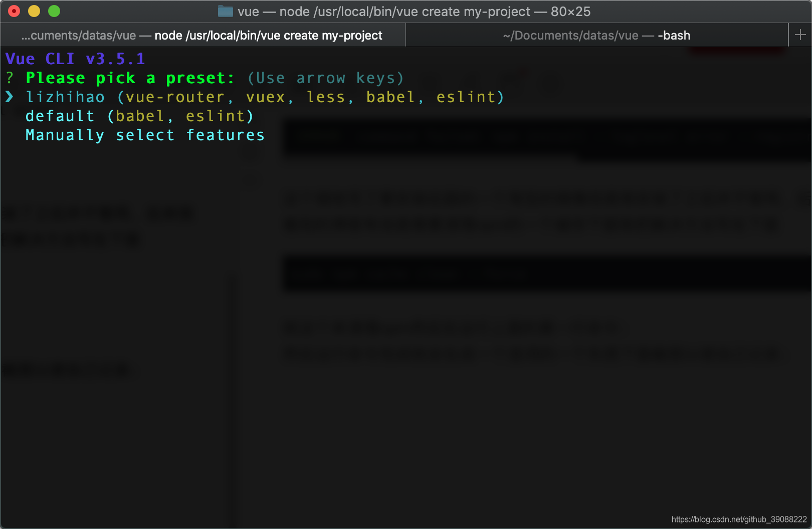Image resolution: width=812 pixels, height=529 pixels.
Task: Maximize the terminal with green button
Action: pos(54,11)
